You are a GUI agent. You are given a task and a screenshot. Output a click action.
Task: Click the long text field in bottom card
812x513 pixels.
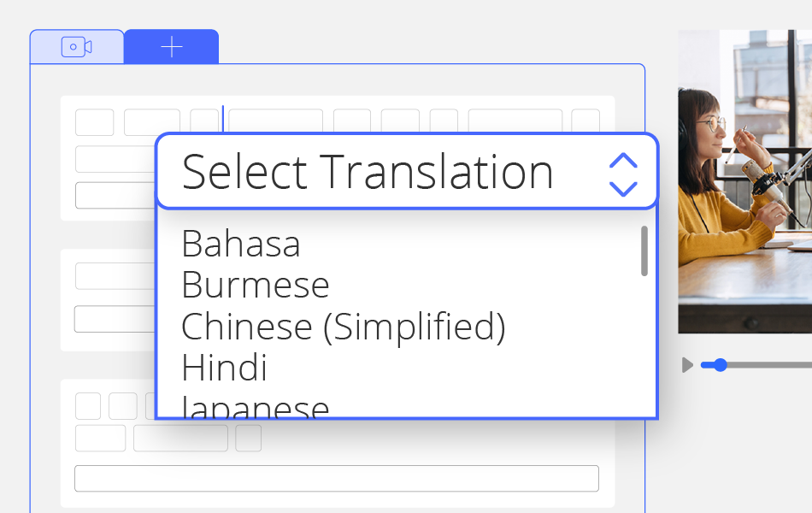tap(336, 479)
